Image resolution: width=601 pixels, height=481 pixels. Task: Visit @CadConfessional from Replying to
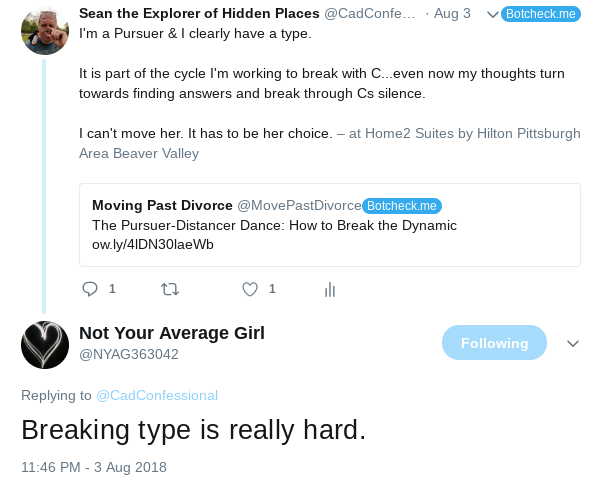click(x=157, y=395)
